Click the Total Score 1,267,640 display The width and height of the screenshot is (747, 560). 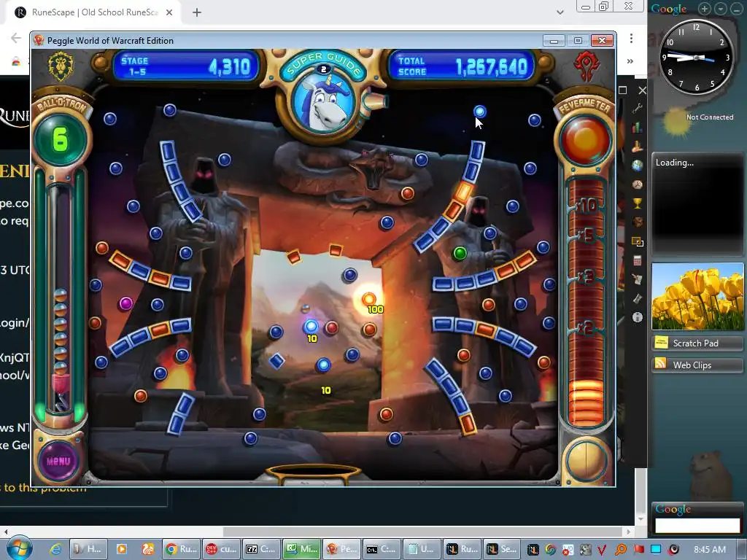tap(461, 66)
